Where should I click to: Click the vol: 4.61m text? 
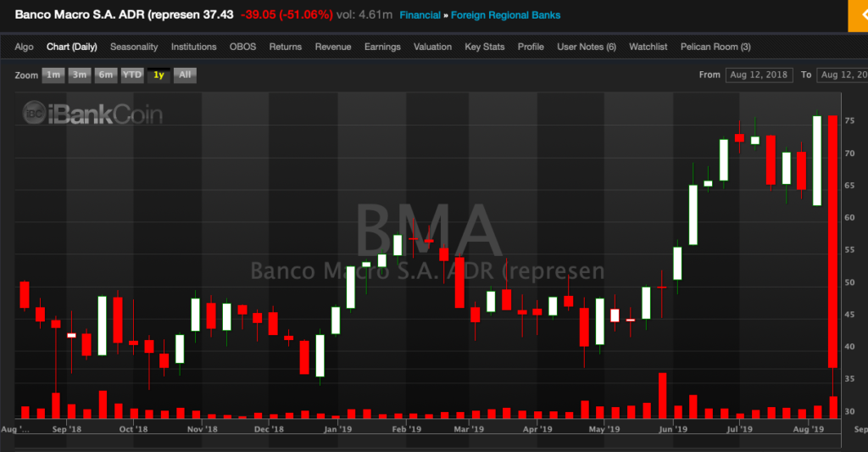[x=364, y=15]
